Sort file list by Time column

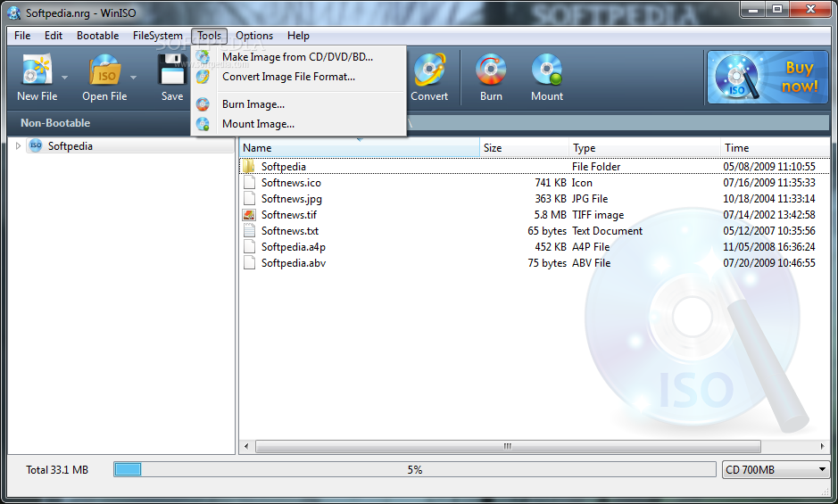point(775,147)
